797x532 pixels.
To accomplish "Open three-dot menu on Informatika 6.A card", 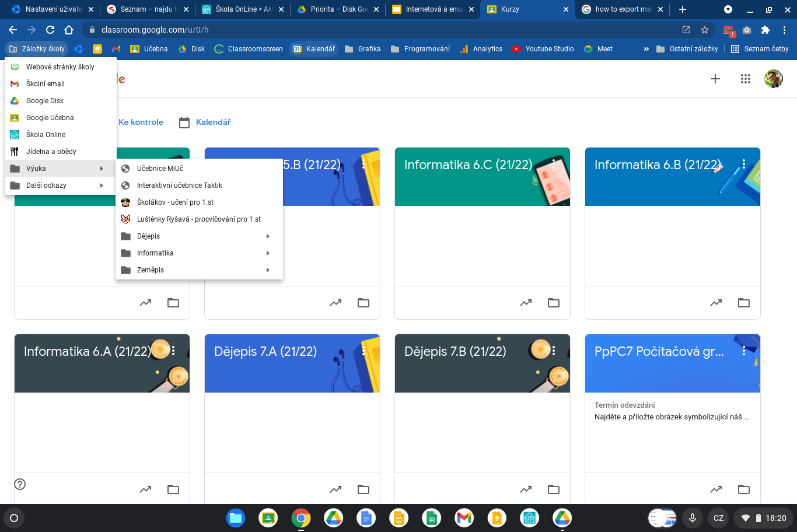I will coord(173,351).
